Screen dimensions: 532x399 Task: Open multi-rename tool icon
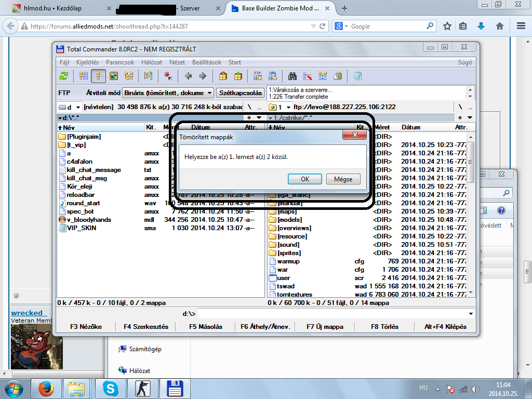tap(308, 76)
